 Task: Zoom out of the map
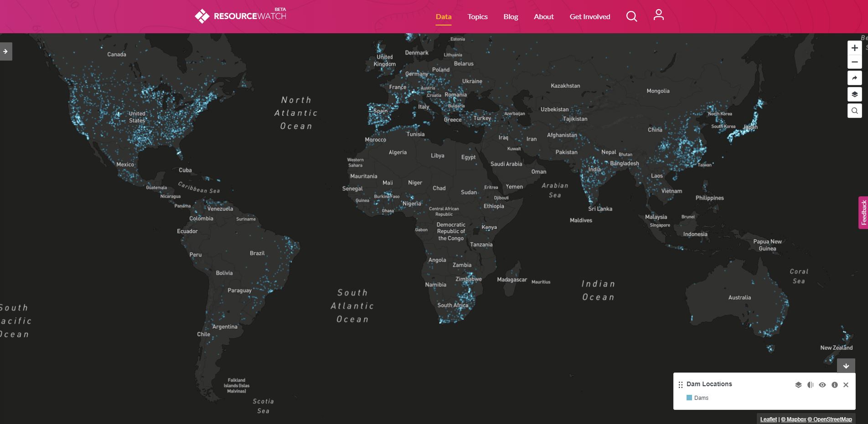click(x=854, y=62)
